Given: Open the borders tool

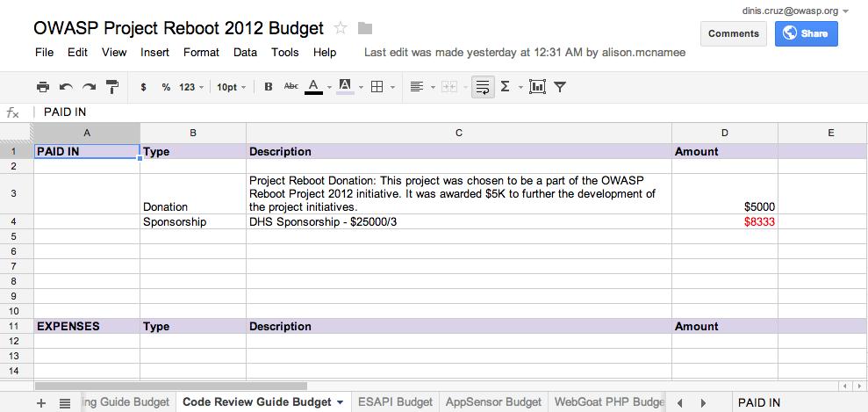Looking at the screenshot, I should 377,87.
